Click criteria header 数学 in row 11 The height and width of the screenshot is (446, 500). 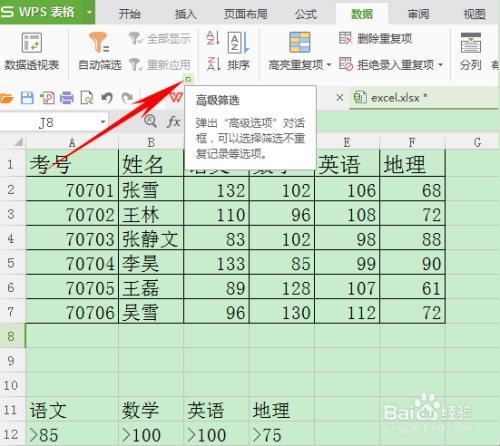click(151, 409)
